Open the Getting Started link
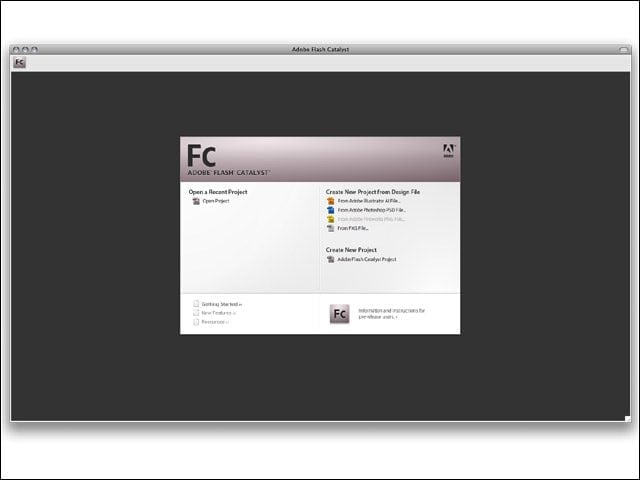 tap(222, 304)
